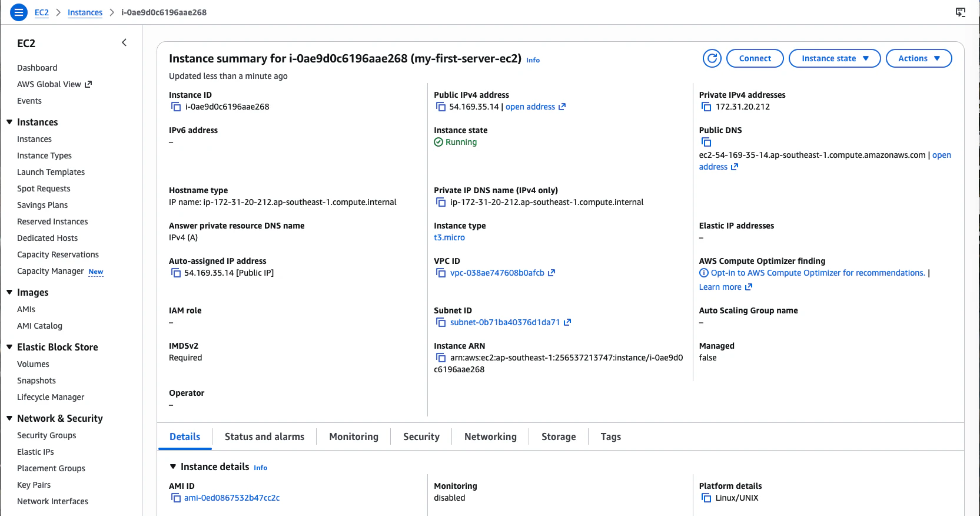Open the subnet-0b71ba40376d1da71 link
Image resolution: width=980 pixels, height=516 pixels.
[505, 322]
